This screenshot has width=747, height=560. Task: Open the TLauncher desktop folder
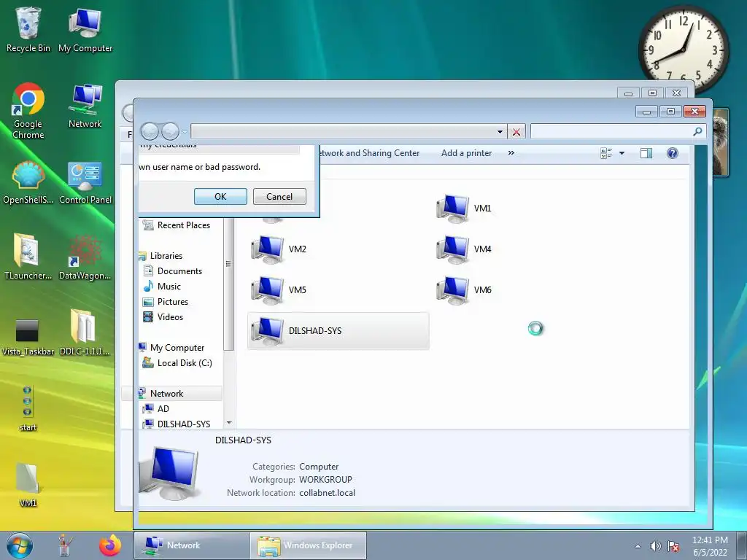tap(28, 257)
